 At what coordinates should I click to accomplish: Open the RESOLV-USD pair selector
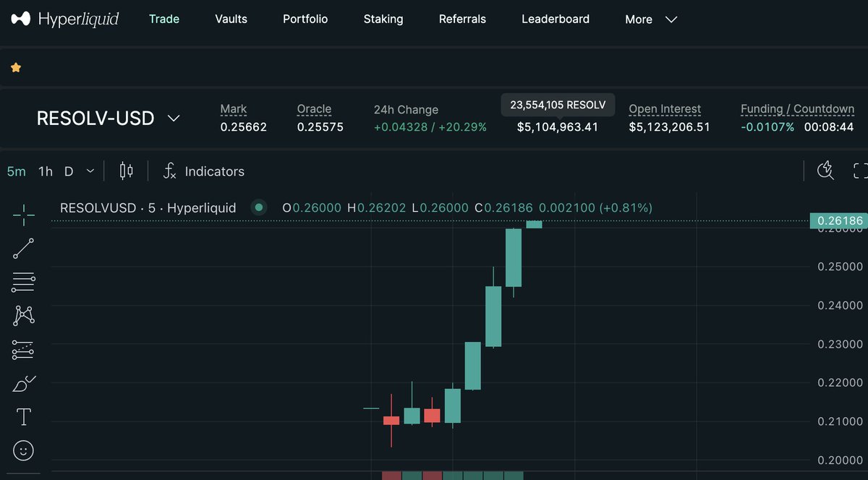(108, 118)
